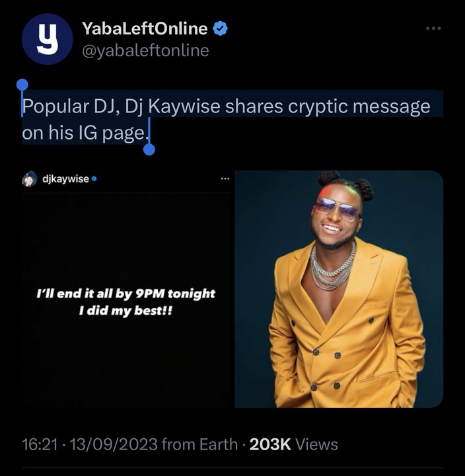View the 203K Views count

pos(294,444)
